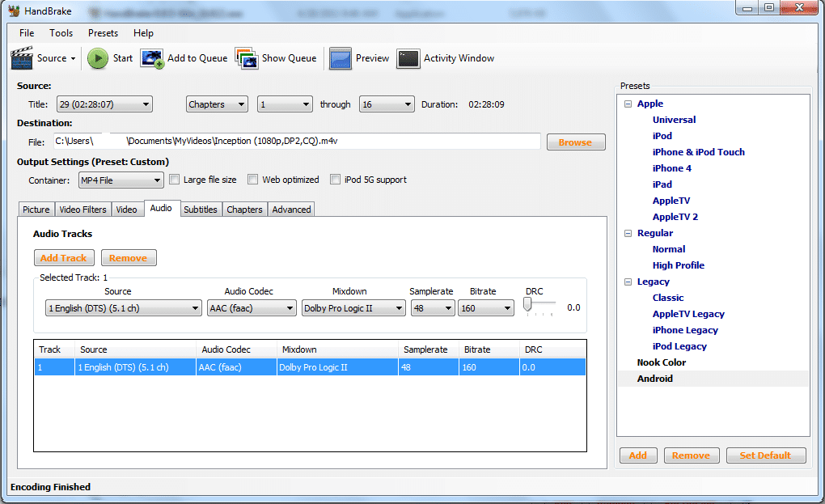Switch to the Chapters tab
This screenshot has width=825, height=504.
[x=244, y=210]
